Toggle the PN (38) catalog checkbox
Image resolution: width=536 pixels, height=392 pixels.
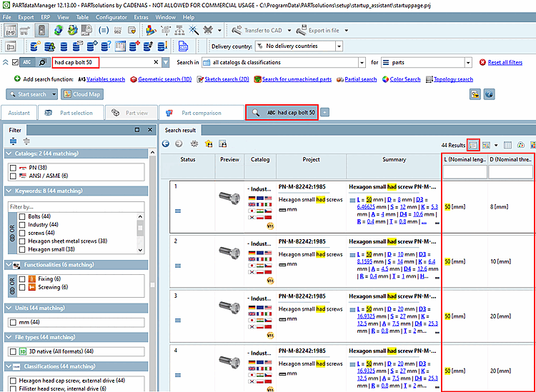(x=13, y=168)
